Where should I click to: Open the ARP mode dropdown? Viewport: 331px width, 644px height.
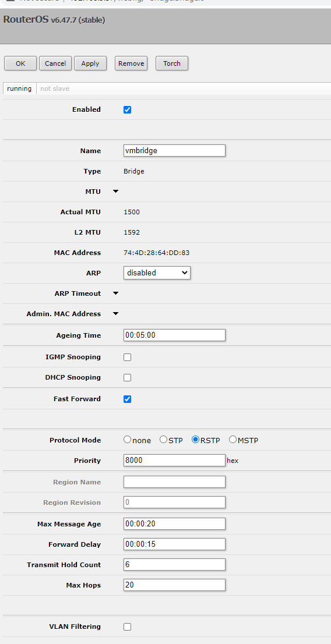point(157,273)
